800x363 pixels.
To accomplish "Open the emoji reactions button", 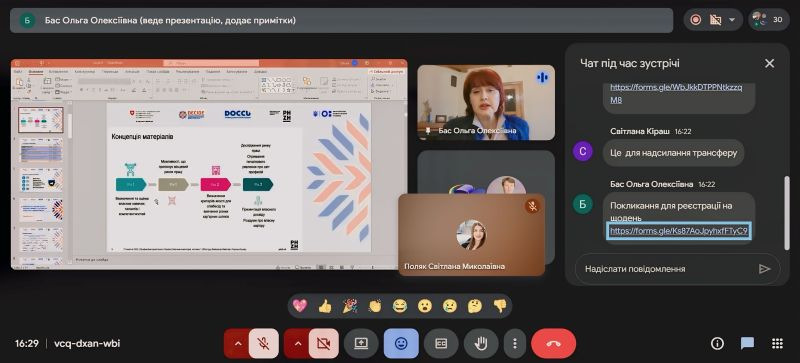I will tap(402, 344).
